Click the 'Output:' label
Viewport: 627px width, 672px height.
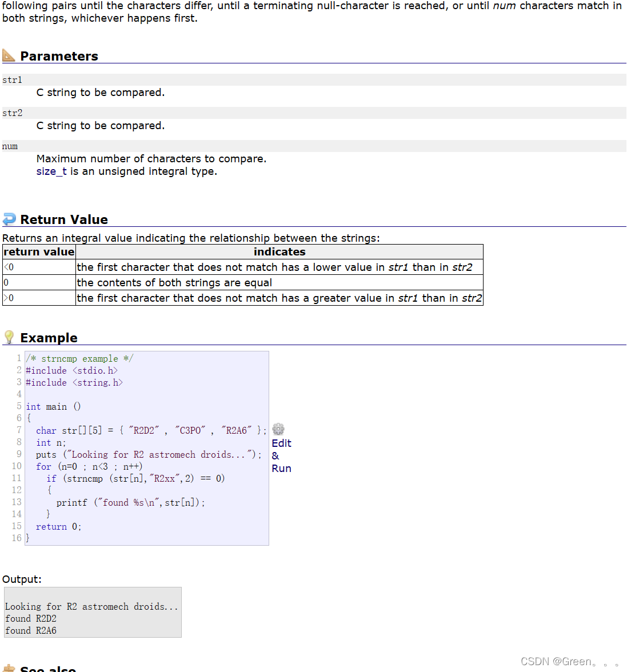click(22, 579)
